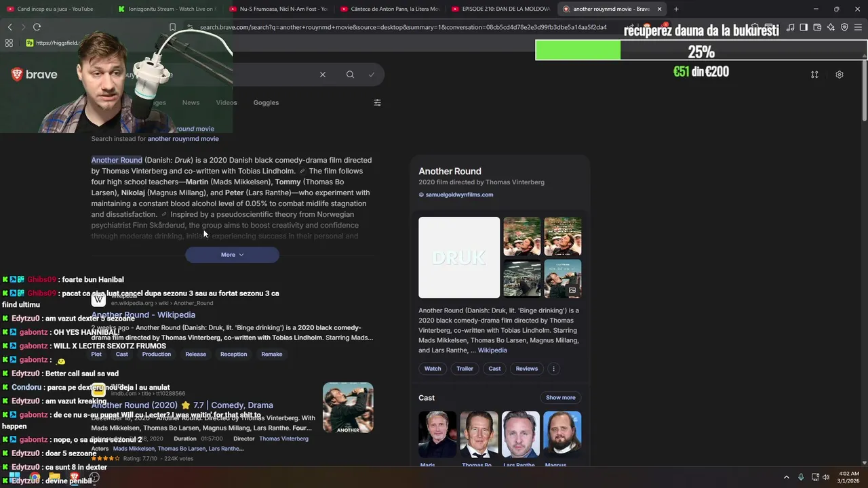Close the another rouynmd movie tab
868x488 pixels.
point(659,9)
